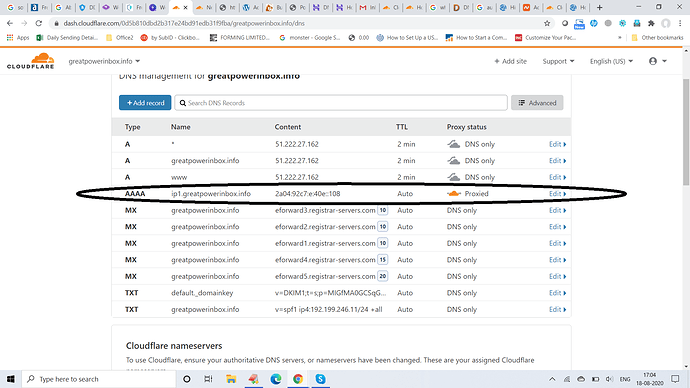Click the TTL column header

[x=402, y=127]
